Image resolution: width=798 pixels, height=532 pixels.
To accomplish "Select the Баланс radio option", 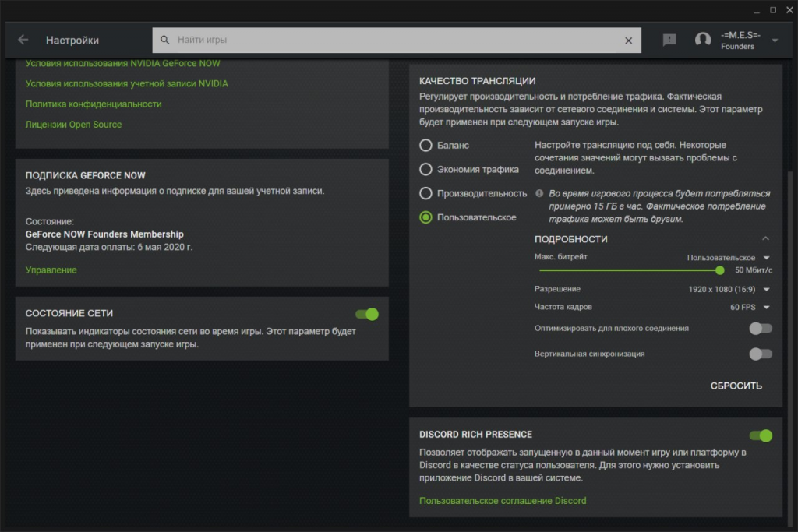I will (426, 145).
